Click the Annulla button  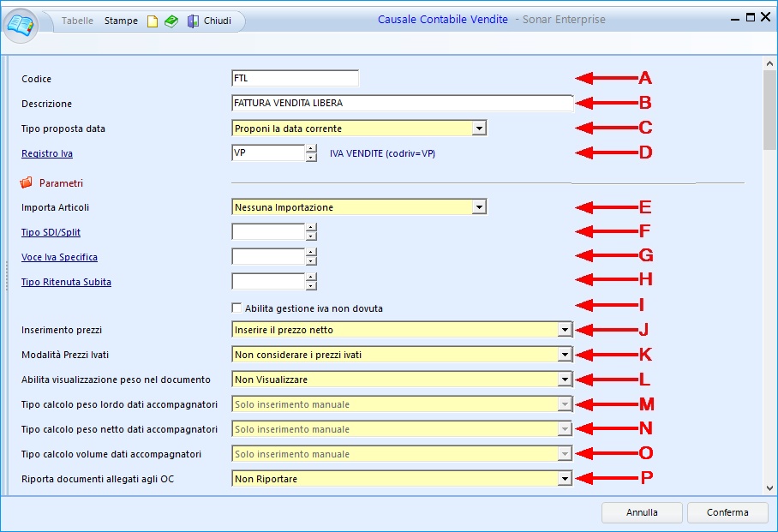pos(642,512)
